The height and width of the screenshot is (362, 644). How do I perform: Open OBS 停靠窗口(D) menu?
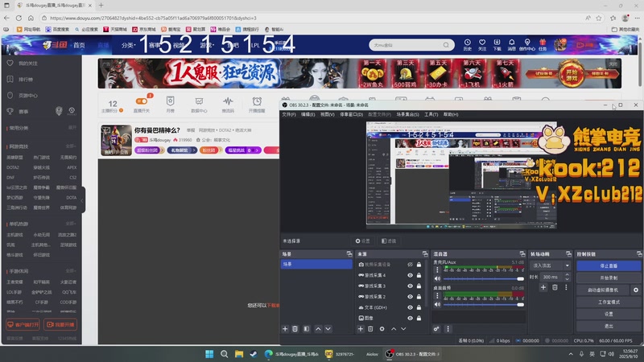click(x=351, y=114)
